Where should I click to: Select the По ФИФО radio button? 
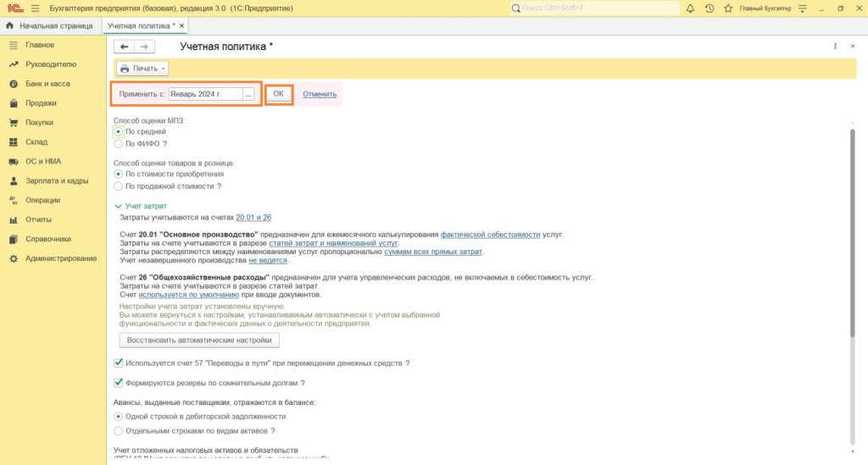point(118,144)
